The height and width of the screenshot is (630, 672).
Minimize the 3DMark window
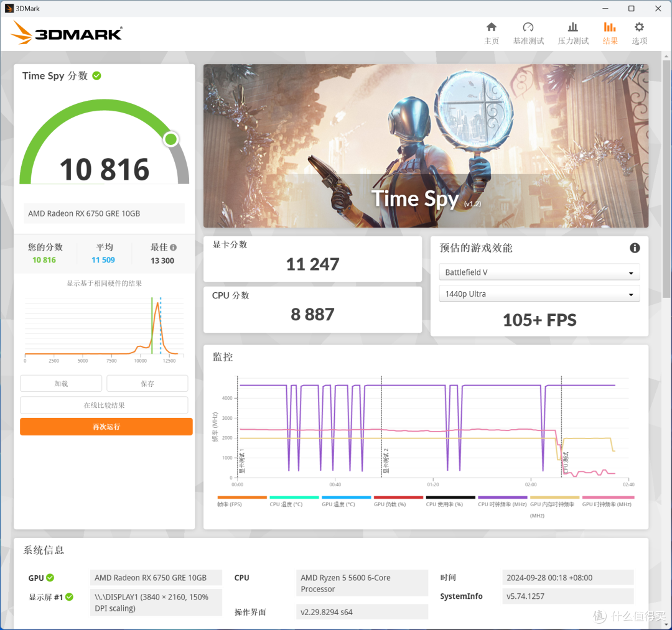tap(605, 9)
